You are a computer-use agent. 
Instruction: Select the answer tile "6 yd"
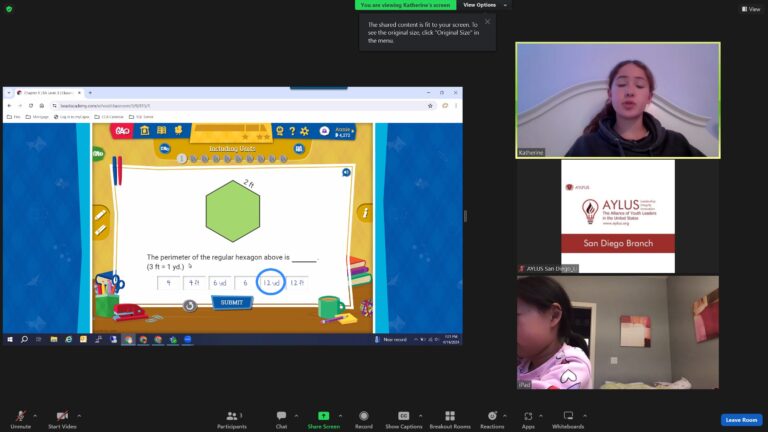pyautogui.click(x=219, y=283)
